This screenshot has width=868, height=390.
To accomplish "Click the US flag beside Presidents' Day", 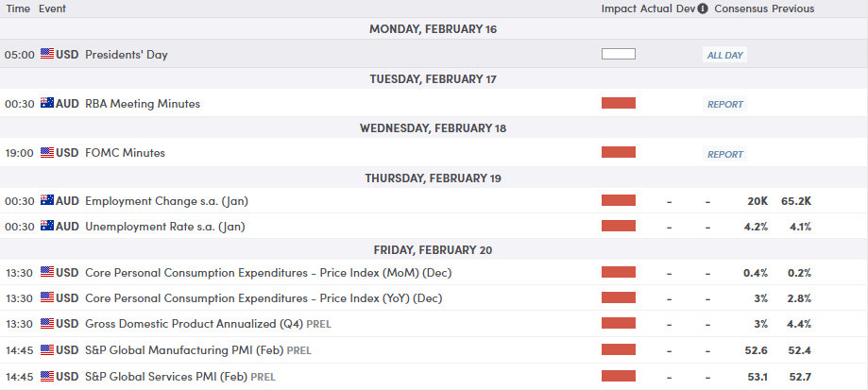I will [x=47, y=55].
